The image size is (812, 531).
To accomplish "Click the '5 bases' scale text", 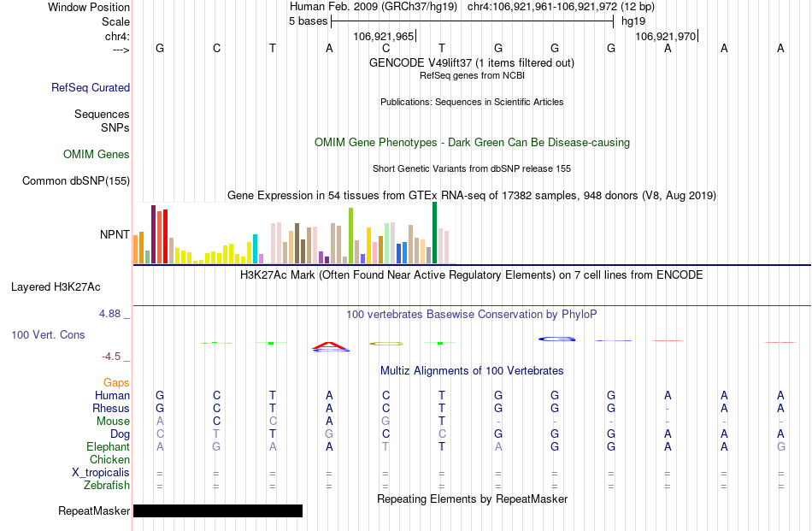I will click(308, 21).
